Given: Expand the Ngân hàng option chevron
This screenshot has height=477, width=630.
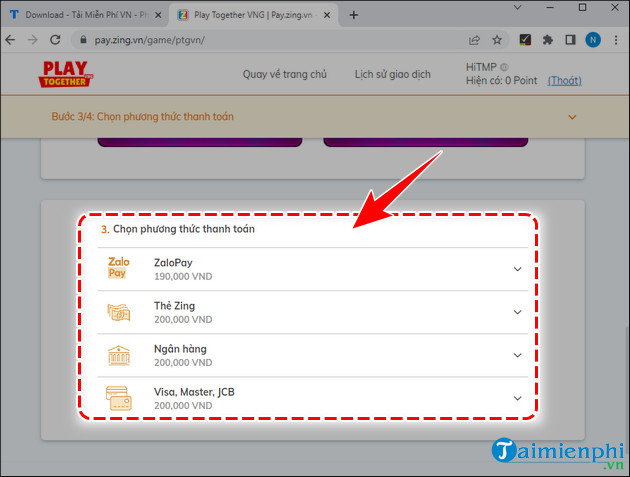Looking at the screenshot, I should coord(518,355).
